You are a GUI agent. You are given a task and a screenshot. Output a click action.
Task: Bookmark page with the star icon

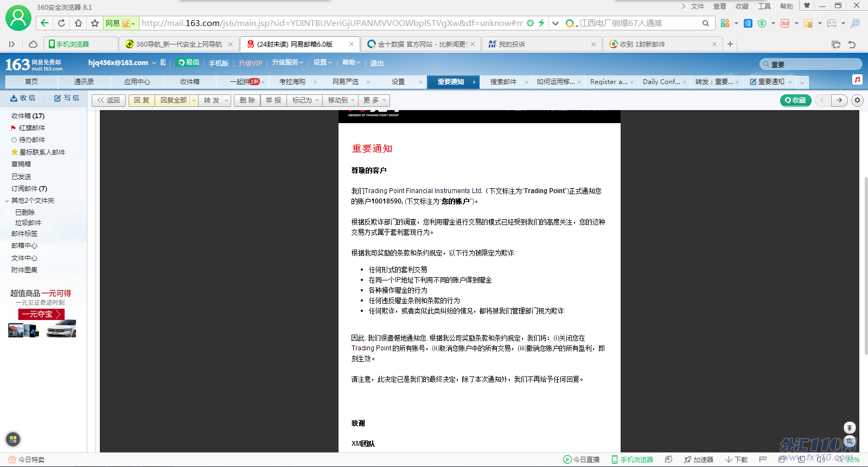[x=95, y=23]
